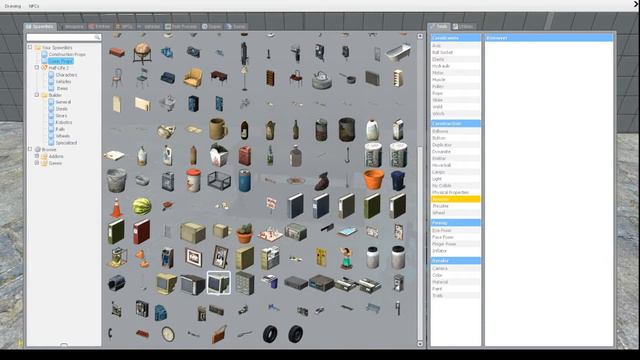This screenshot has width=640, height=360.
Task: Click the prop list scroll-down arrow
Action: click(420, 344)
